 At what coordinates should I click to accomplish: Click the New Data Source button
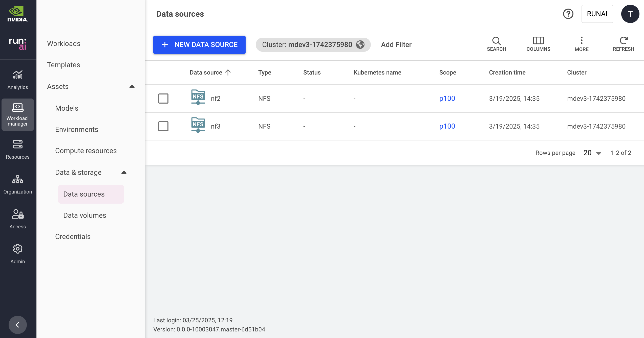click(199, 45)
